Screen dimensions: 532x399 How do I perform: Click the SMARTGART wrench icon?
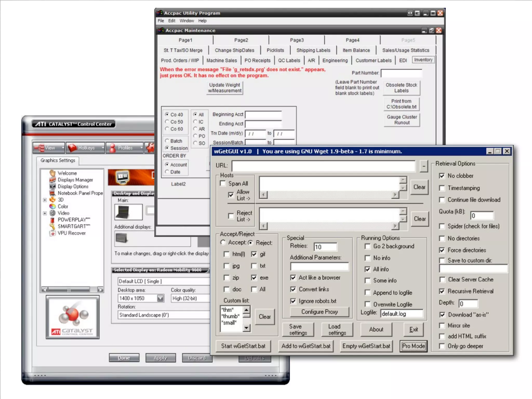pyautogui.click(x=52, y=226)
